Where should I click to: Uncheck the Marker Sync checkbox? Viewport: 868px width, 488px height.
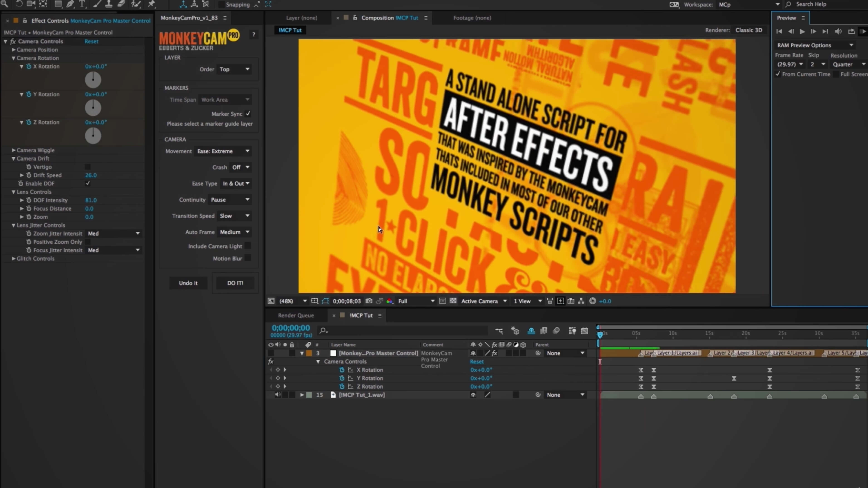[248, 113]
